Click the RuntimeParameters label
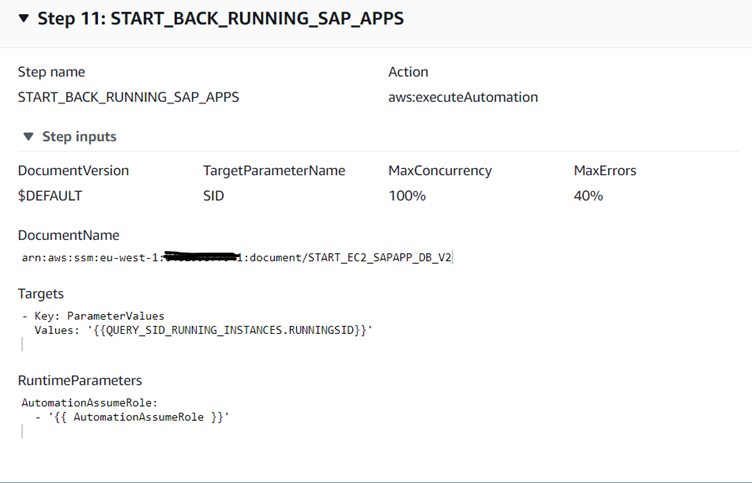 [80, 380]
